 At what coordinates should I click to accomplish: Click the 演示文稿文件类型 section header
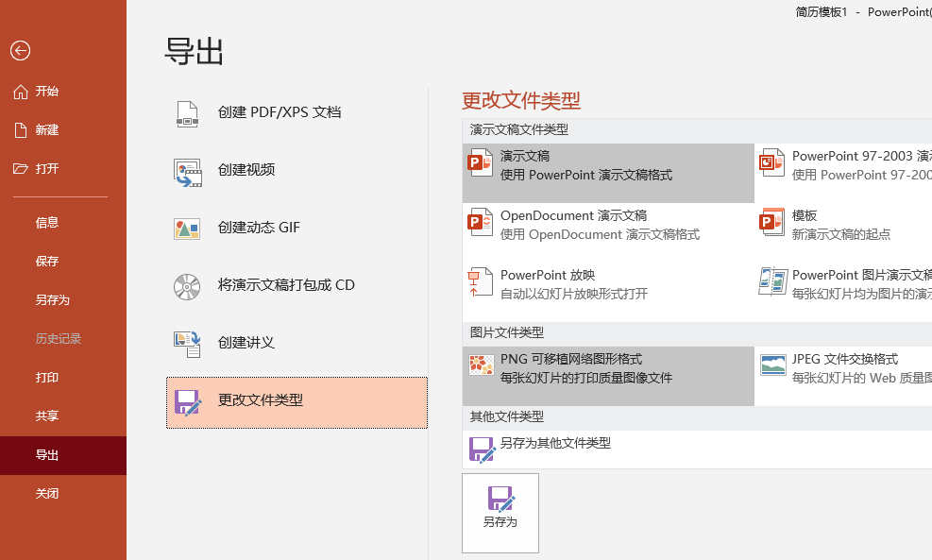(x=519, y=129)
